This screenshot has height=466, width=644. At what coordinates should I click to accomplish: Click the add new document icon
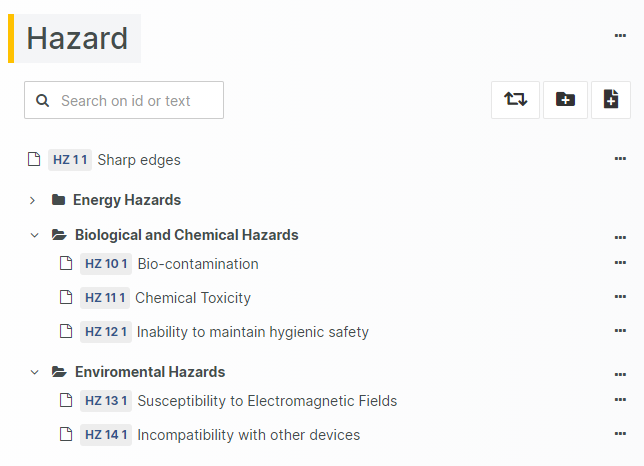click(x=611, y=100)
